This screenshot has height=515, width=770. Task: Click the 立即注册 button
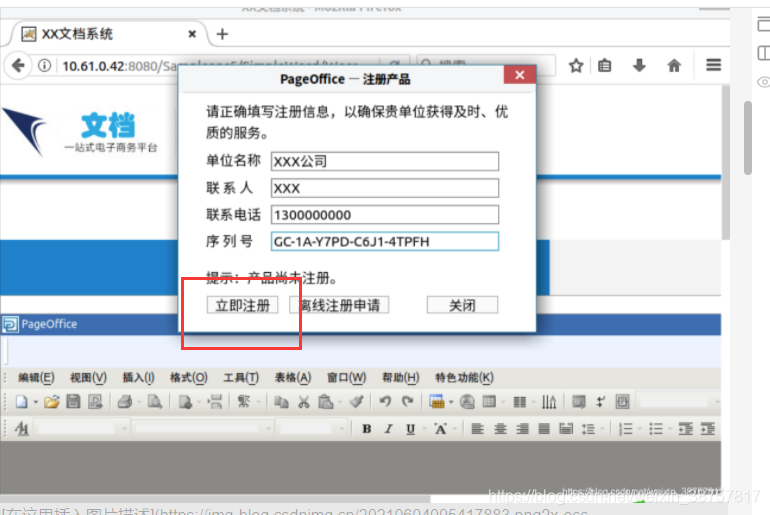click(242, 305)
